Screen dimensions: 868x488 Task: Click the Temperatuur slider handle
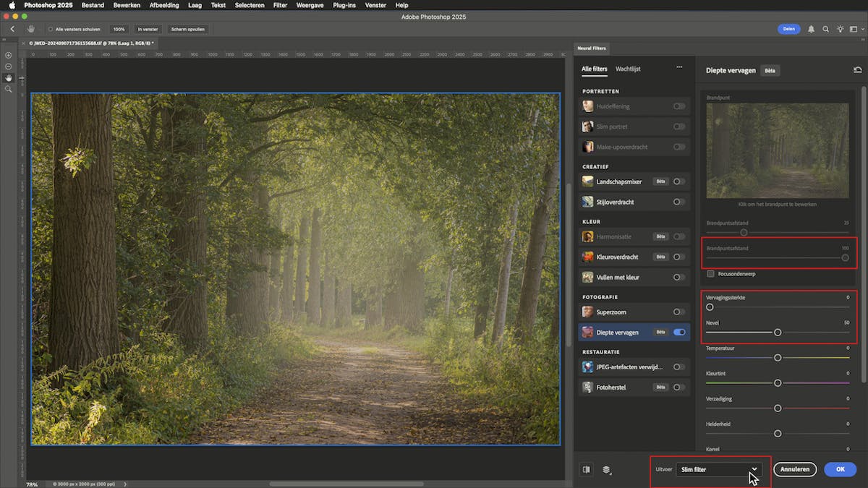click(x=778, y=357)
